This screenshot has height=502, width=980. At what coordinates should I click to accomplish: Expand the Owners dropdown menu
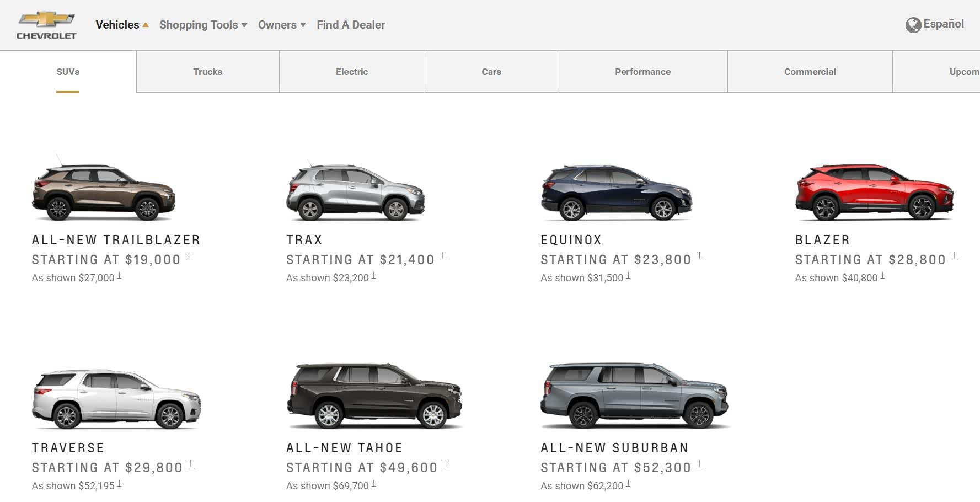tap(281, 25)
